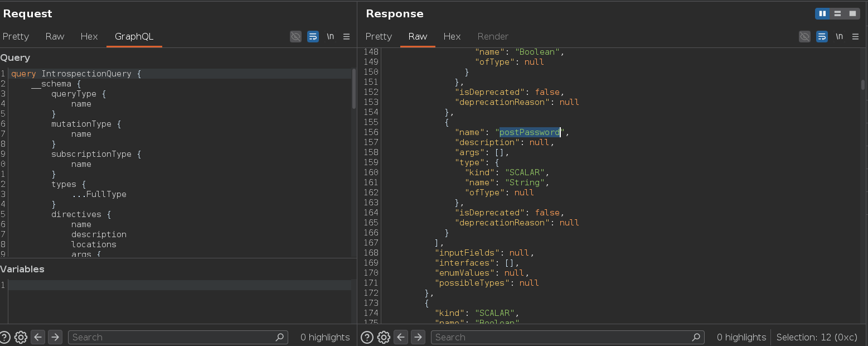The width and height of the screenshot is (868, 346).
Task: Open the Response Hex tab
Action: tap(452, 36)
